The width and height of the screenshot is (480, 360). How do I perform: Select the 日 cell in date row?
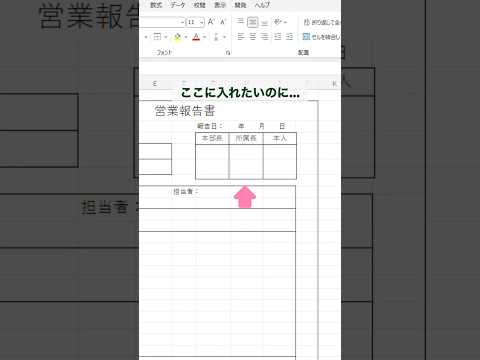(282, 126)
